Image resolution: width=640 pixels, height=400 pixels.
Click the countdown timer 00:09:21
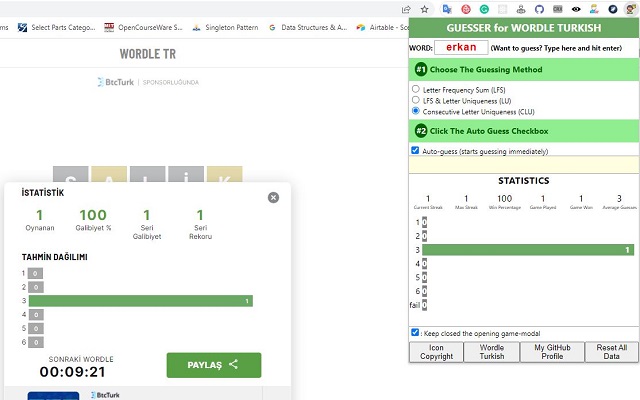(73, 372)
